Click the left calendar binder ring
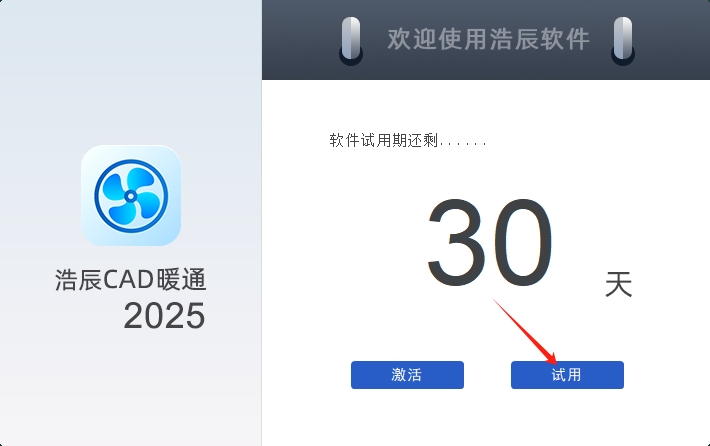 (351, 41)
